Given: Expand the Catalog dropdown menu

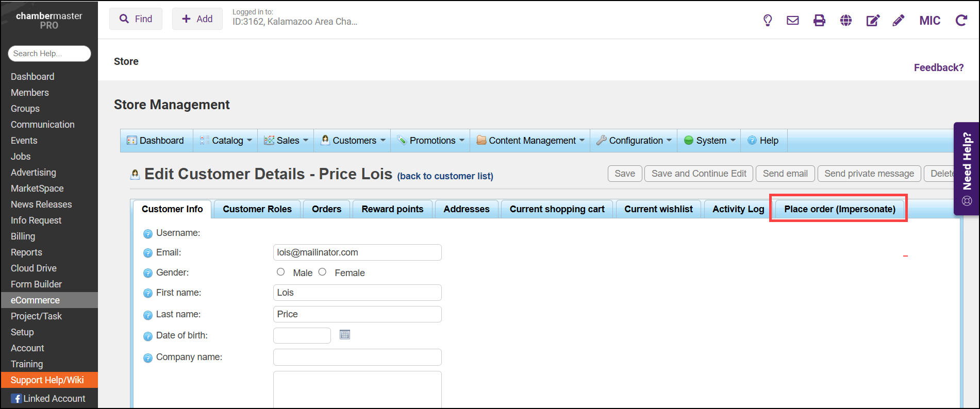Looking at the screenshot, I should coord(227,141).
